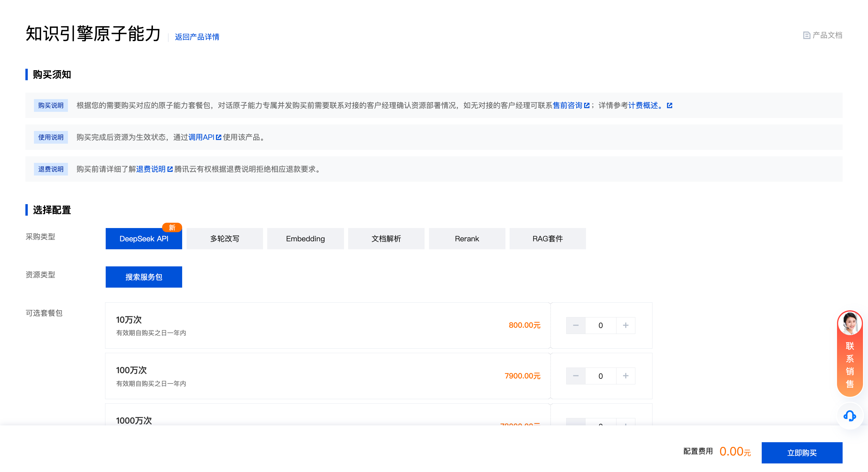Open the 调用API link
The height and width of the screenshot is (472, 868).
coord(201,137)
